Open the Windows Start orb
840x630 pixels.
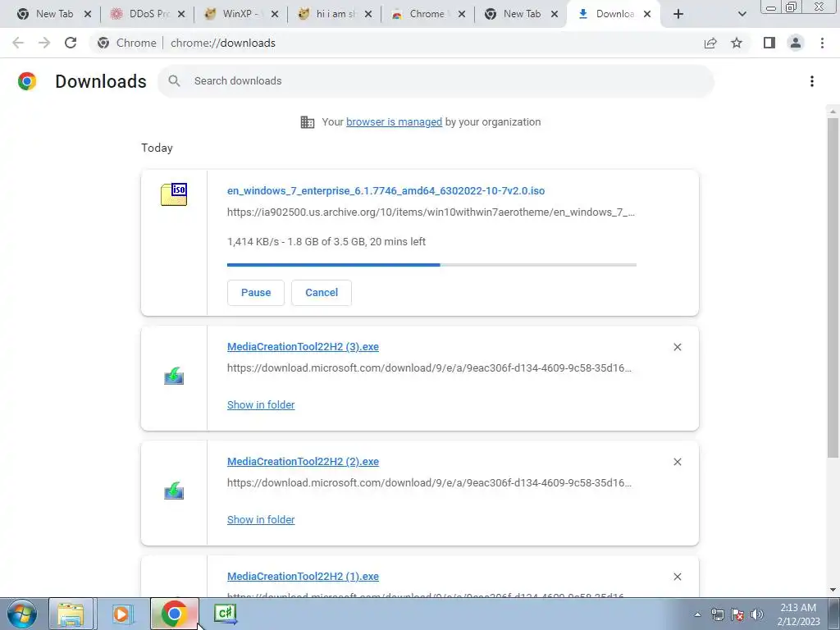[x=21, y=614]
